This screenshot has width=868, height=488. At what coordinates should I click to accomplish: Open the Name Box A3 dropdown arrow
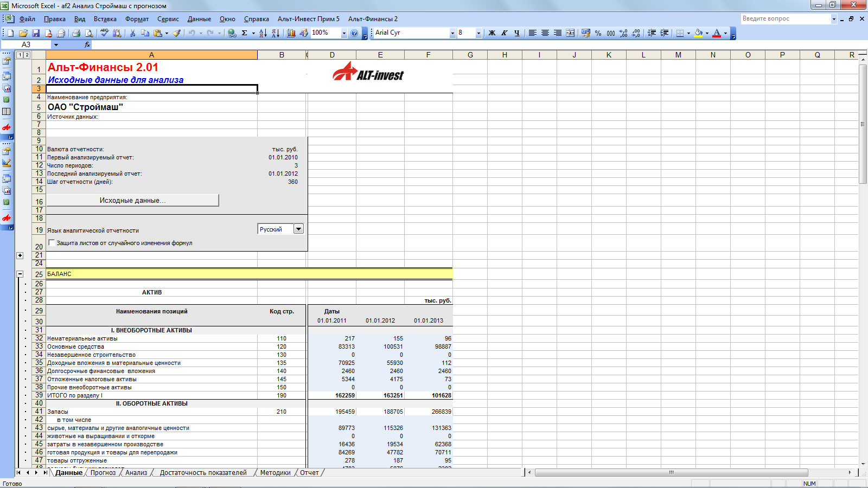pyautogui.click(x=56, y=44)
